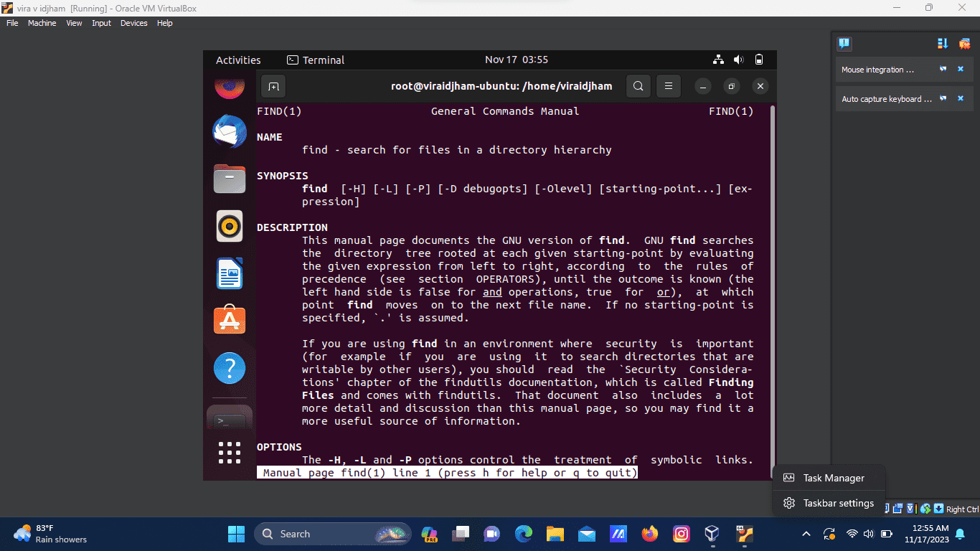Open terminal search with magnifier icon
Viewport: 980px width, 551px height.
click(x=638, y=86)
